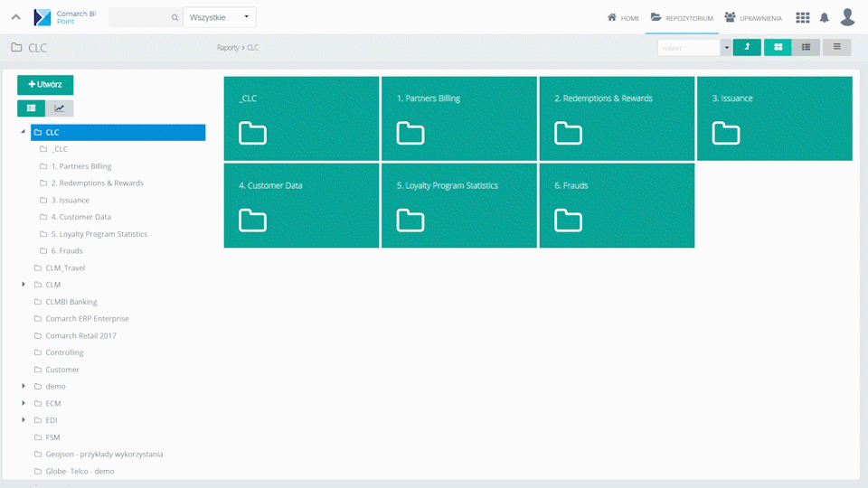Click the go up one level arrow button

click(747, 47)
